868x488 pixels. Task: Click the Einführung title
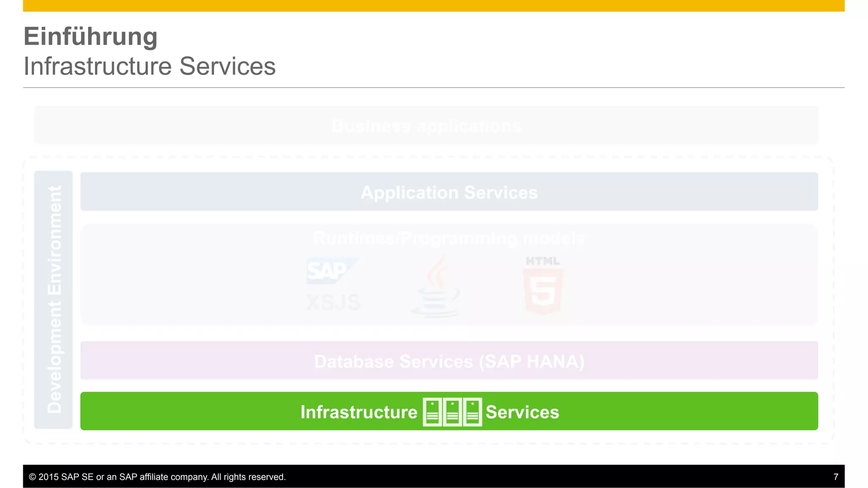click(91, 36)
